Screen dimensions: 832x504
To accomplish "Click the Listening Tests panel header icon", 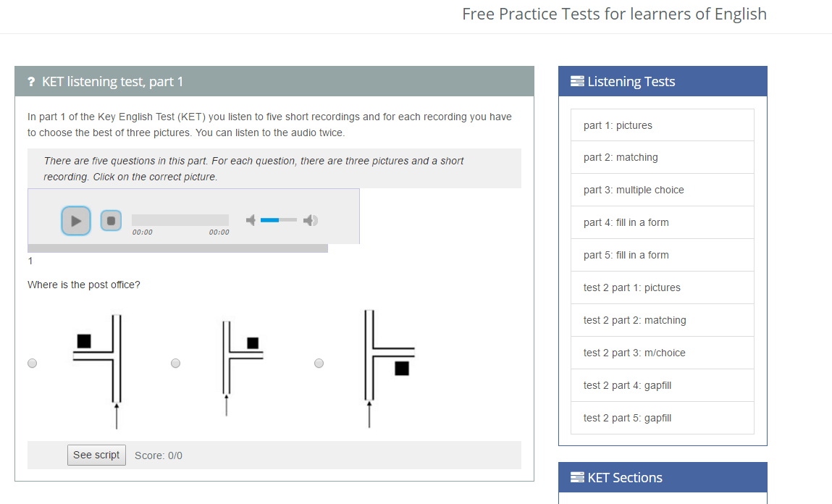I will pyautogui.click(x=577, y=81).
